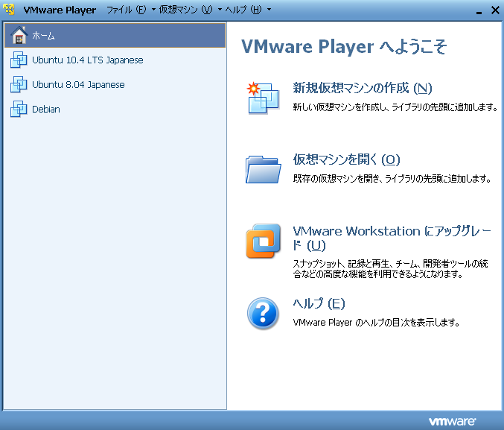
Task: Select Ubuntu 8.04 Japanese text entry
Action: (78, 85)
